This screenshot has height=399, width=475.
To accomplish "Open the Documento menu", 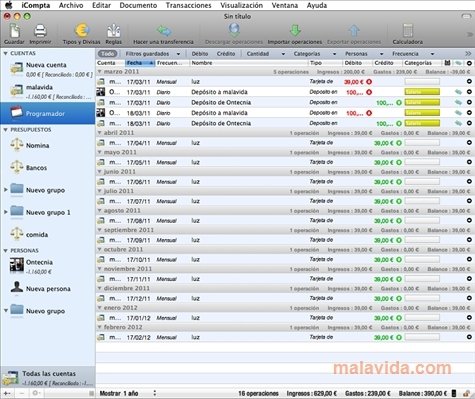I will 138,5.
